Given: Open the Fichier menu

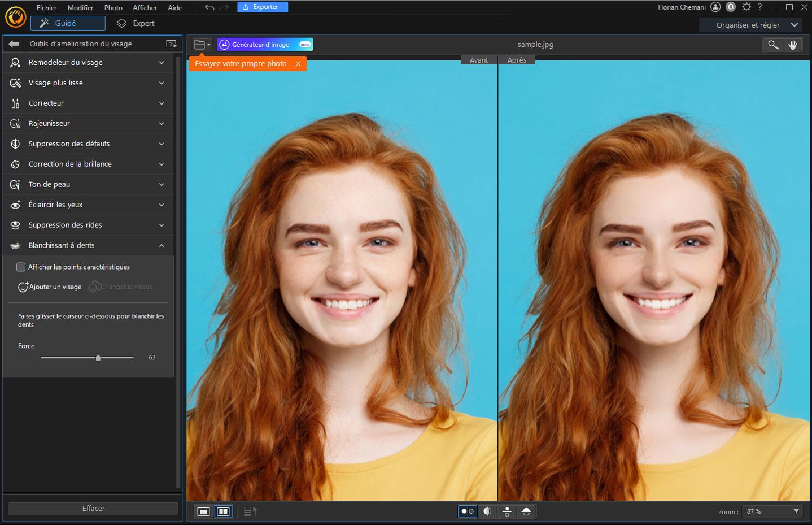Looking at the screenshot, I should [x=46, y=8].
